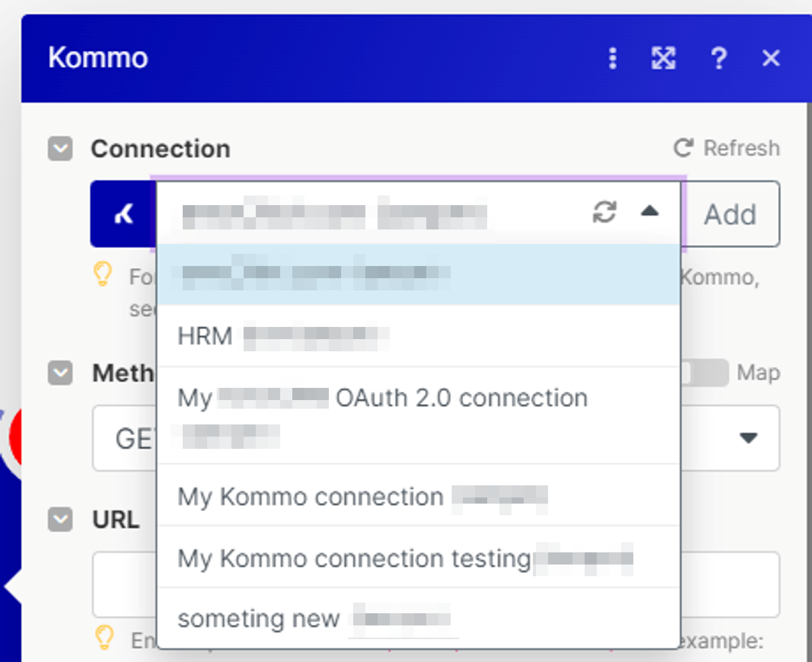
Task: Open the Method dropdown arrow
Action: 749,438
